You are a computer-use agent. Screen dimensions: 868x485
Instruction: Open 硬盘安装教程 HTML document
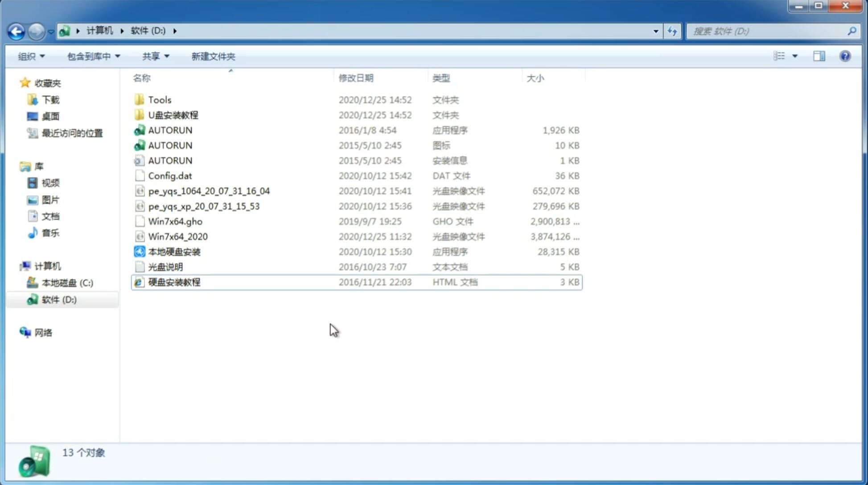coord(174,282)
